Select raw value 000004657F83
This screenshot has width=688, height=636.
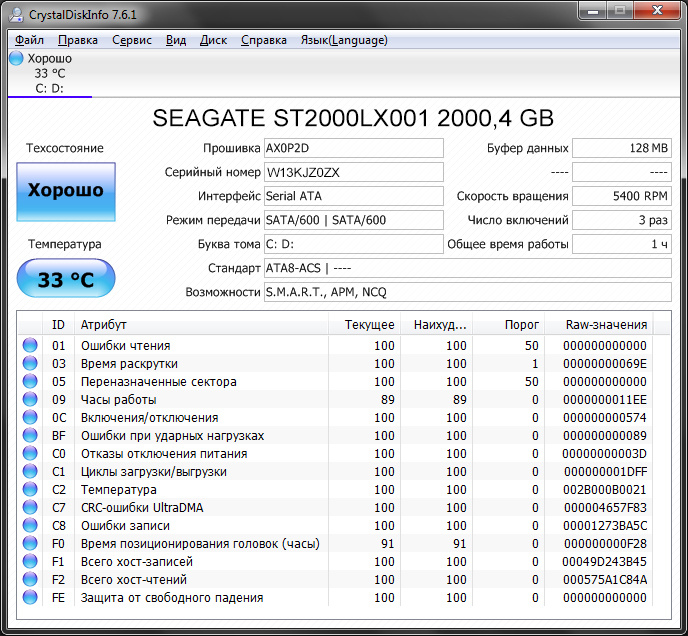pyautogui.click(x=605, y=507)
